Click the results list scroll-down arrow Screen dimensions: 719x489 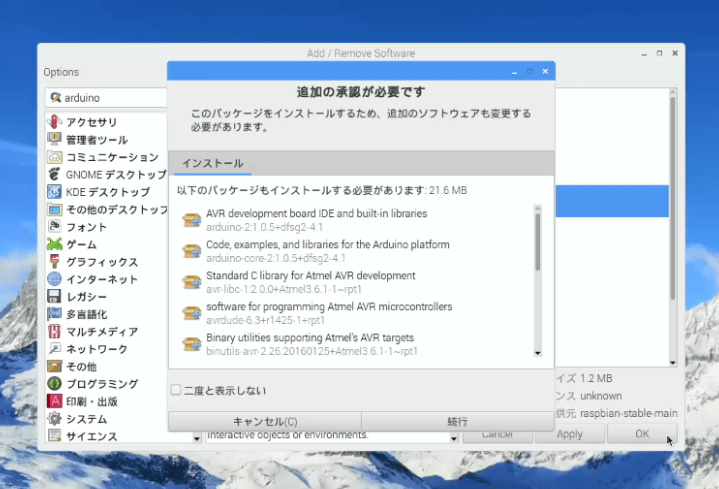[x=673, y=362]
